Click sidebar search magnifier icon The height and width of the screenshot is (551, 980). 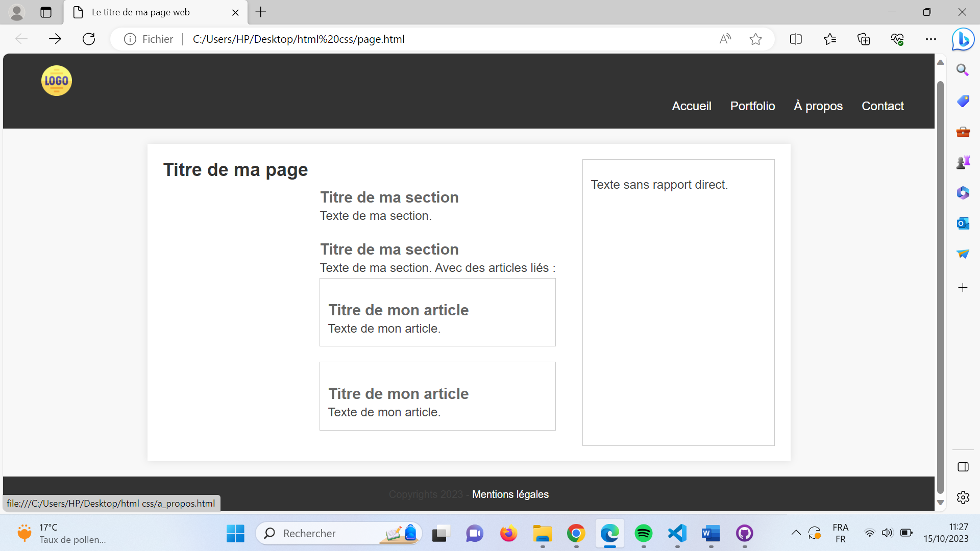(x=963, y=70)
